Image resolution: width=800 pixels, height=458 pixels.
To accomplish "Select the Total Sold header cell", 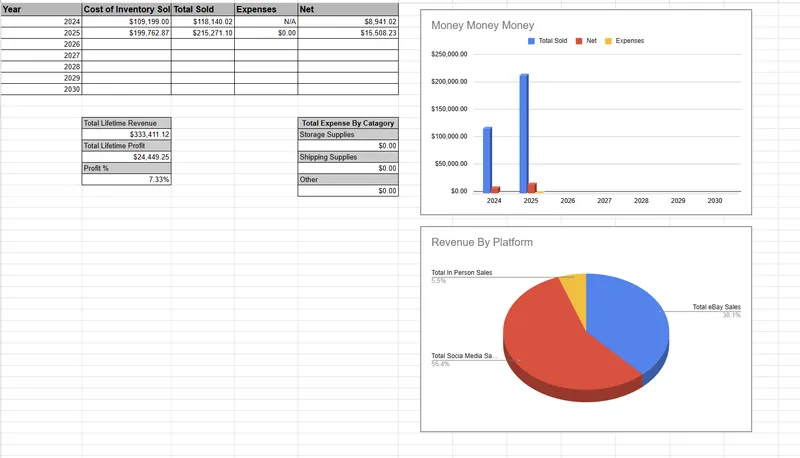I will click(203, 9).
